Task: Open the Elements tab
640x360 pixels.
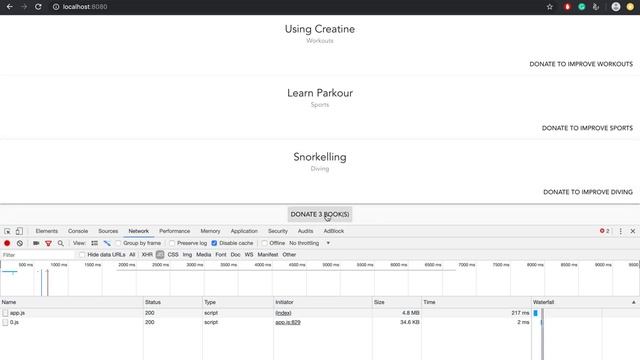Action: 47,231
